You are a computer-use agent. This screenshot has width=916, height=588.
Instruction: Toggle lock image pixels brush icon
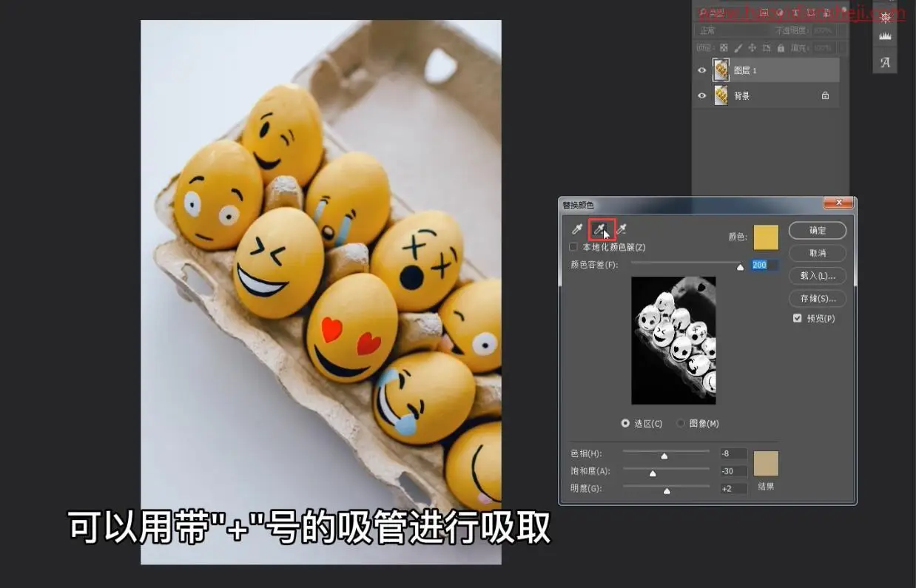[738, 48]
